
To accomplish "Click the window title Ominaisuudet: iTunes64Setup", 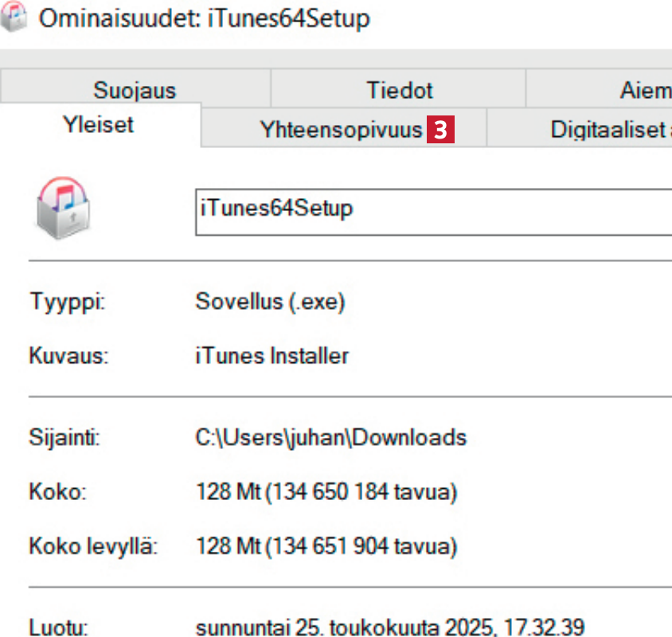I will 205,18.
